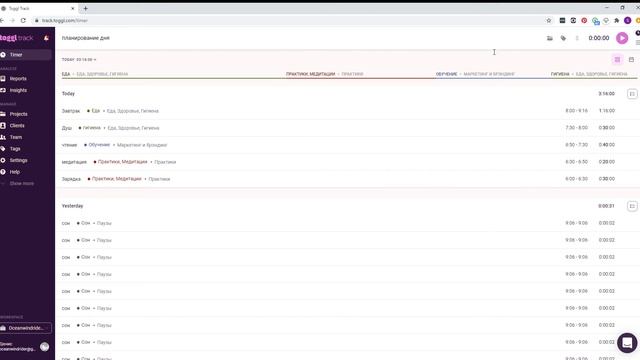
Task: Open the Today total dropdown above summary bar
Action: click(79, 60)
